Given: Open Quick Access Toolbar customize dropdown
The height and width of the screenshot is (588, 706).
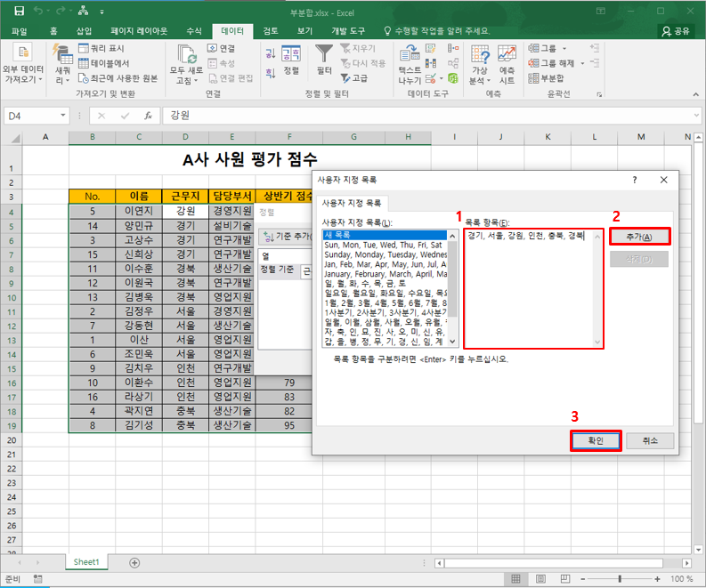Looking at the screenshot, I should (101, 12).
